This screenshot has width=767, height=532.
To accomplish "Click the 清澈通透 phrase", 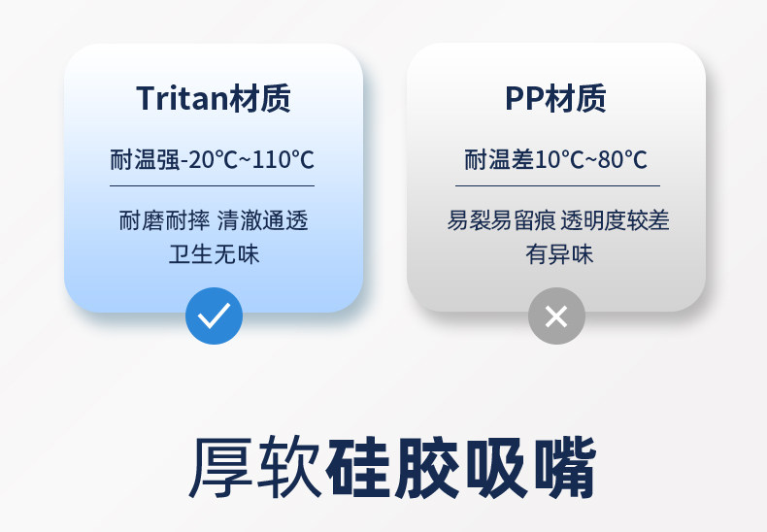I will coord(262,220).
